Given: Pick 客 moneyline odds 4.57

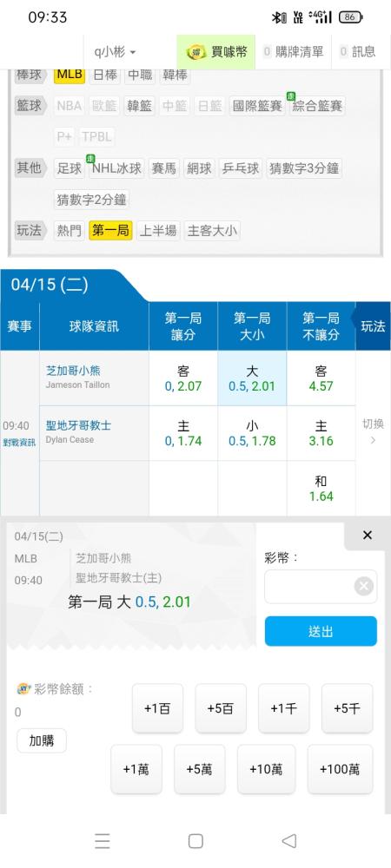Looking at the screenshot, I should tap(321, 378).
